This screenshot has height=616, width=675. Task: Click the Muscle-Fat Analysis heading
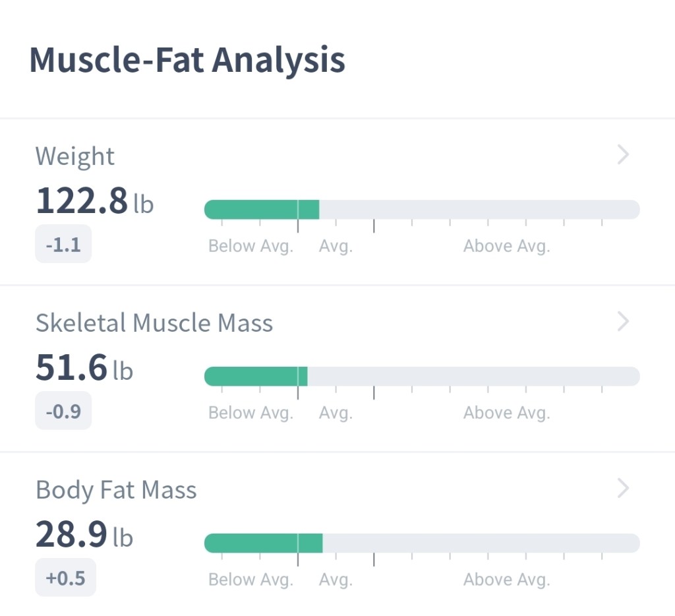pos(187,60)
